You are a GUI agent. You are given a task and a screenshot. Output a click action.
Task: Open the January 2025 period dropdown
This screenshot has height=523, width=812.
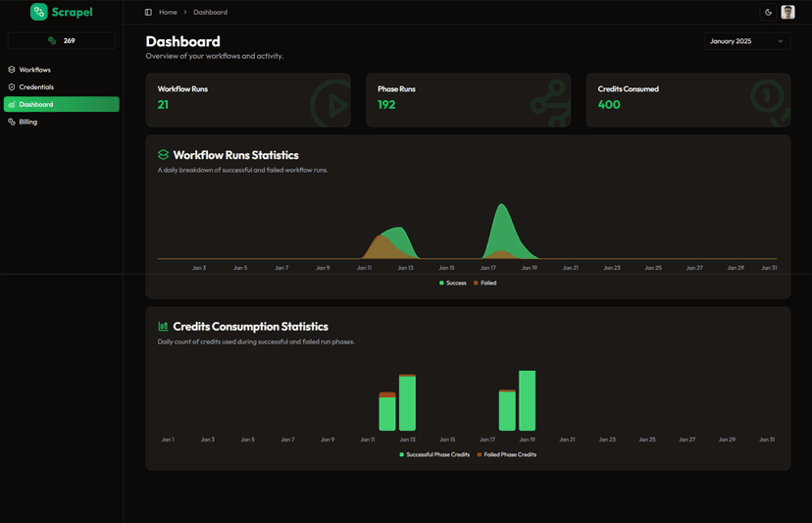pos(746,41)
